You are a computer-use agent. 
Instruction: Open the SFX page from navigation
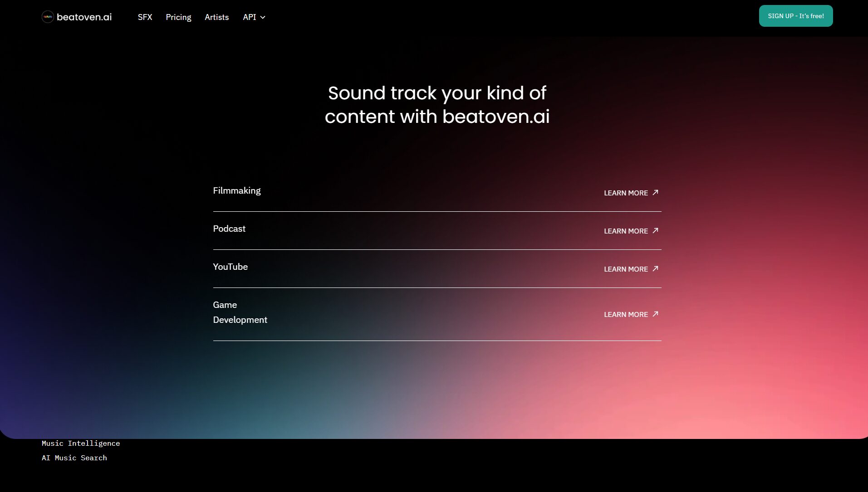click(145, 17)
